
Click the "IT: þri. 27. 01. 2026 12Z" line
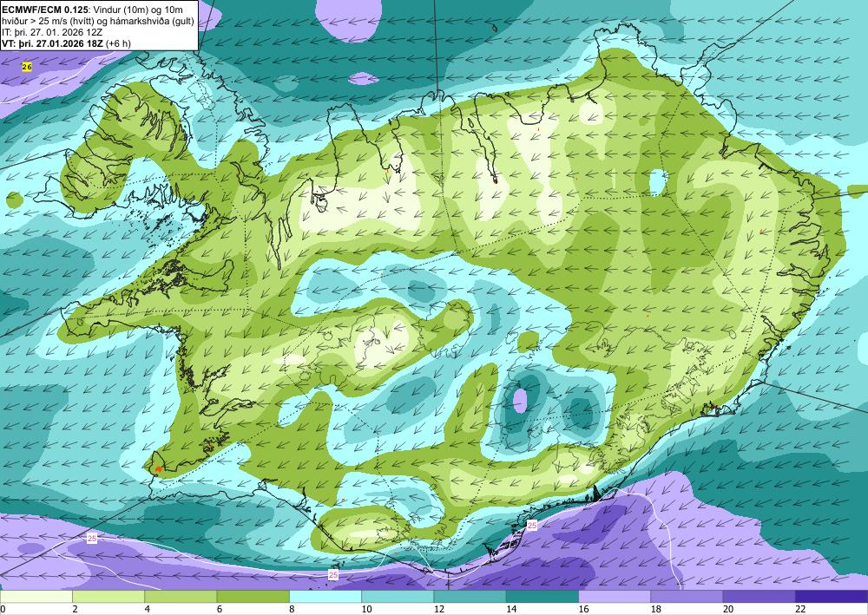[x=52, y=32]
